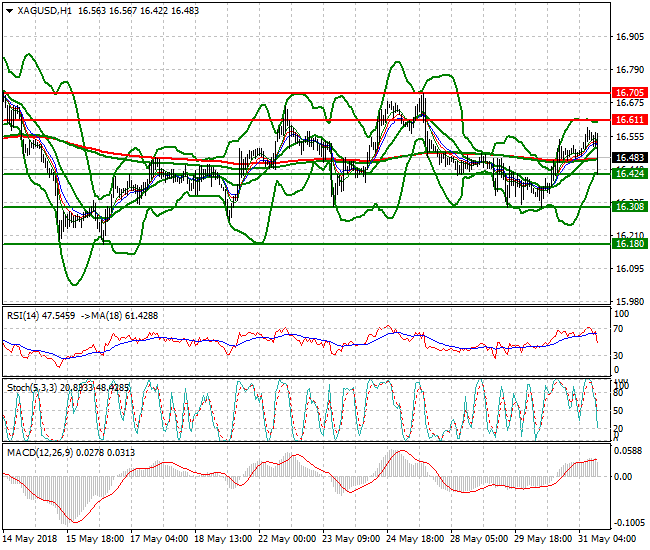650x550 pixels.
Task: Click the 16.905 value on price scale
Action: click(x=628, y=36)
